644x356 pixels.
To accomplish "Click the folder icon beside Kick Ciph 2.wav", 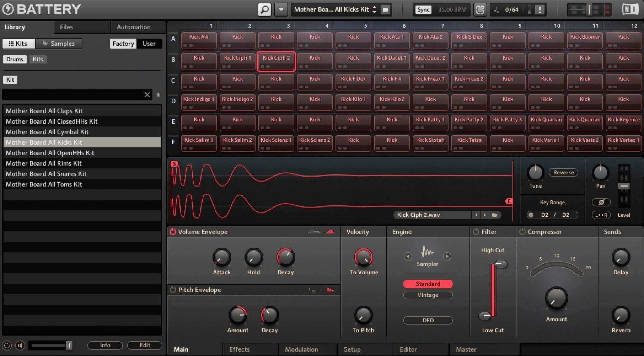I will pos(495,215).
